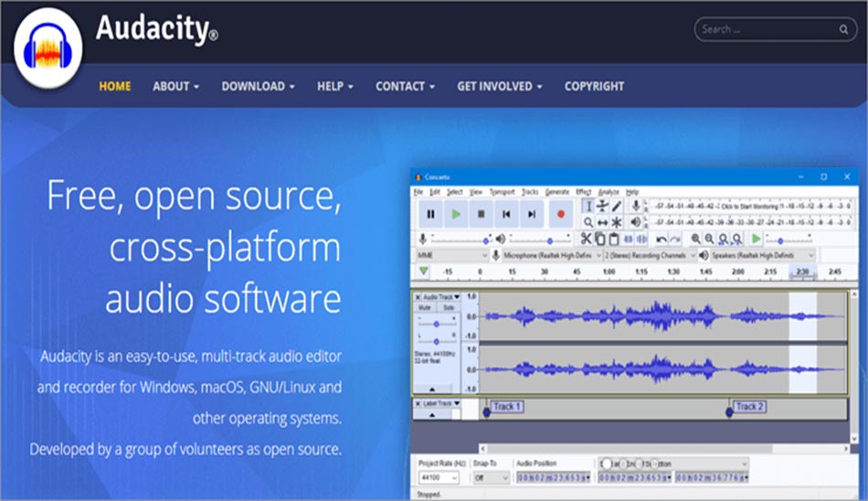The height and width of the screenshot is (501, 868).
Task: Click the Fit Project zoom icon
Action: tap(736, 239)
